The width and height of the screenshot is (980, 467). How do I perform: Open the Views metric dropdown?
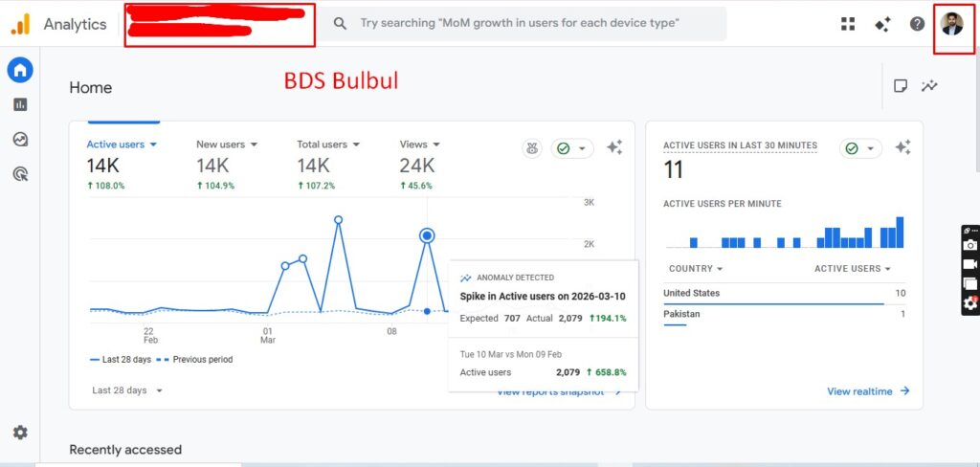420,145
